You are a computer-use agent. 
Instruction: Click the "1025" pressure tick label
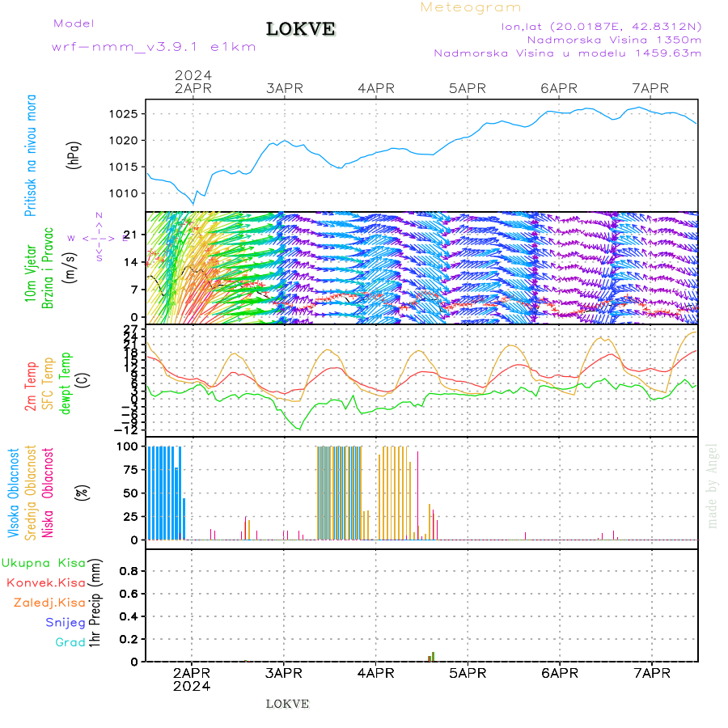124,114
